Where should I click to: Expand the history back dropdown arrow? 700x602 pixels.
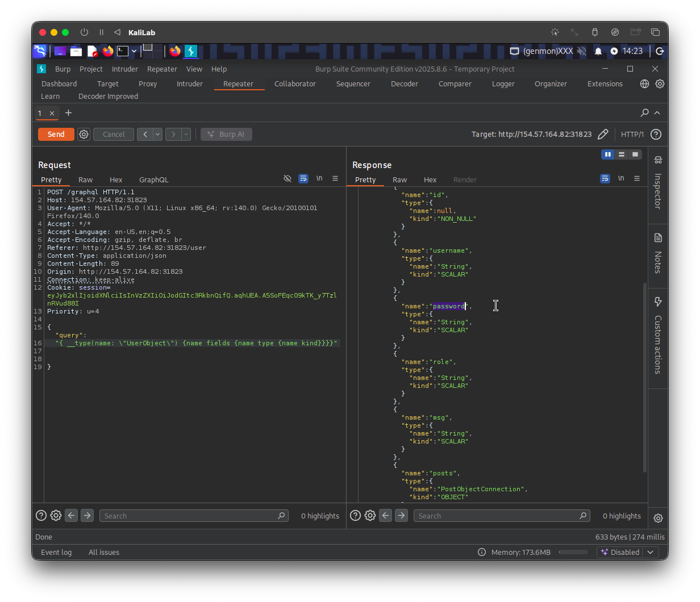click(157, 135)
